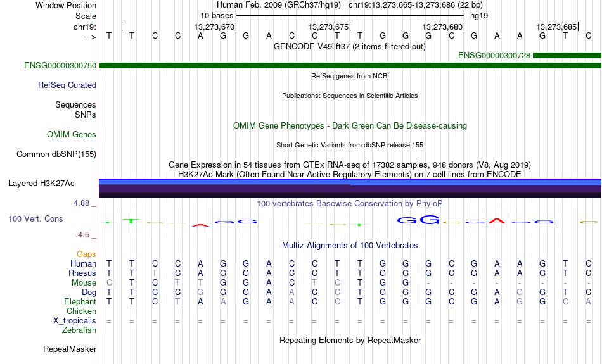Click the chr19: ruler label

pyautogui.click(x=85, y=27)
